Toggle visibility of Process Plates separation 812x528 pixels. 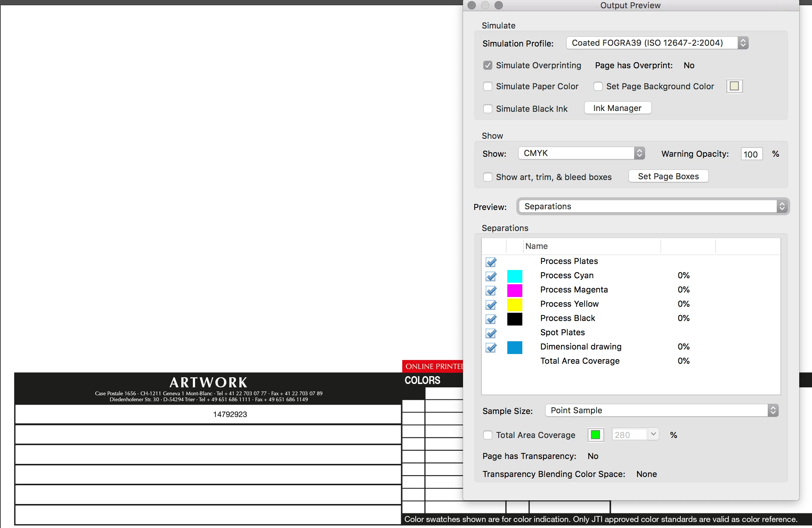click(x=491, y=262)
